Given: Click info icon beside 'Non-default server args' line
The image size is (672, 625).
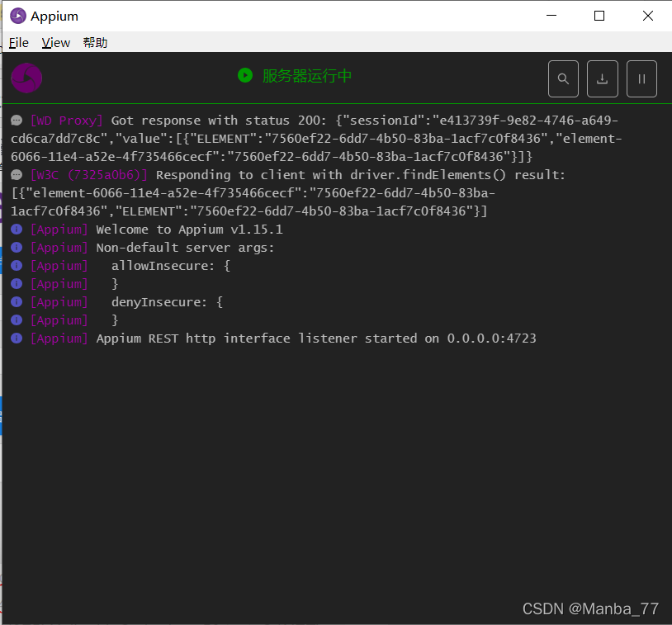Looking at the screenshot, I should point(17,248).
